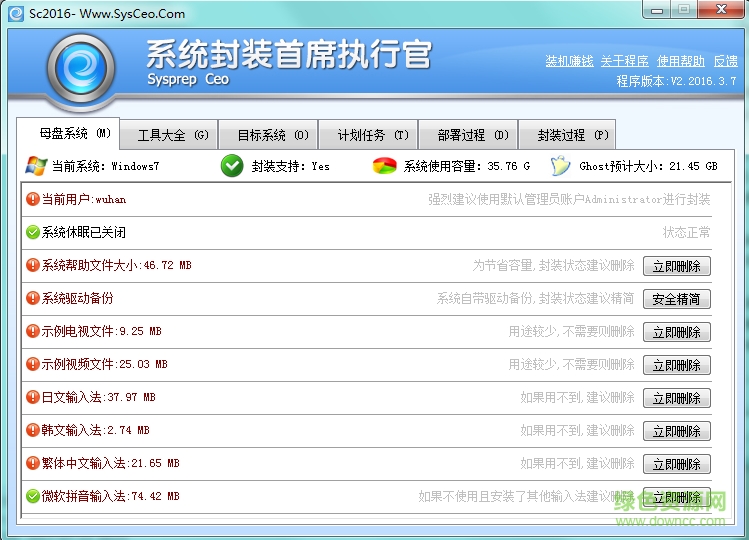Image resolution: width=749 pixels, height=540 pixels.
Task: Click the green status icon beside 微软拼音输入法
Action: 33,496
